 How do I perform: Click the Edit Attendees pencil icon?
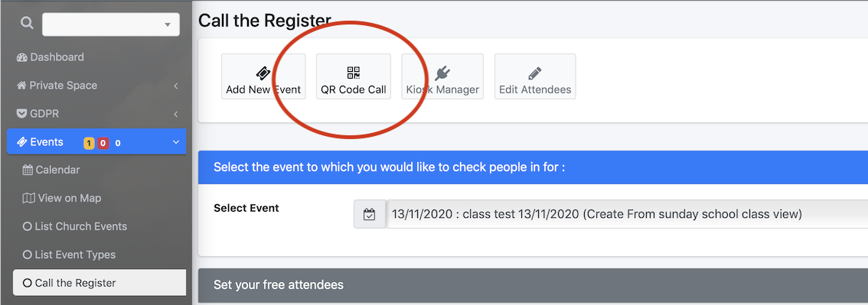point(535,73)
